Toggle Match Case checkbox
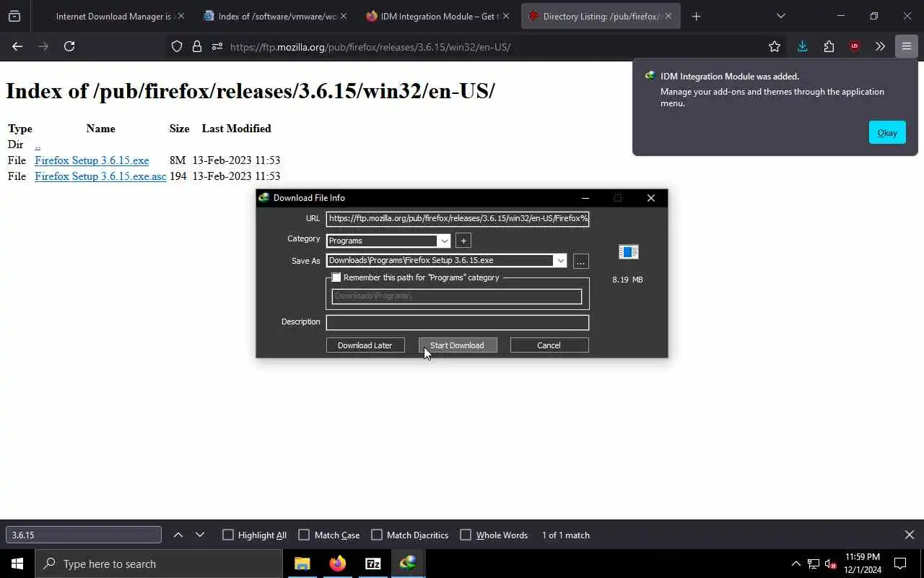Screen dimensions: 924x578 point(304,535)
